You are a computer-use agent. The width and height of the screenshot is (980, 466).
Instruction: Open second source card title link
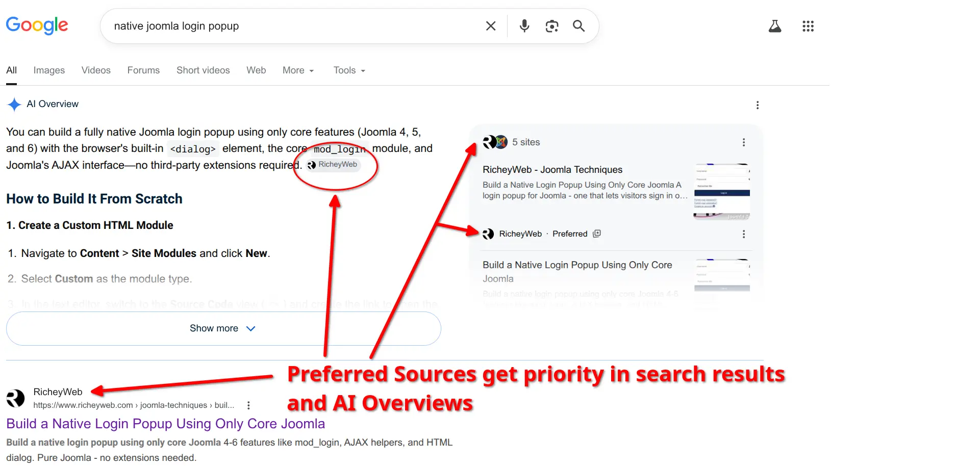(x=577, y=272)
